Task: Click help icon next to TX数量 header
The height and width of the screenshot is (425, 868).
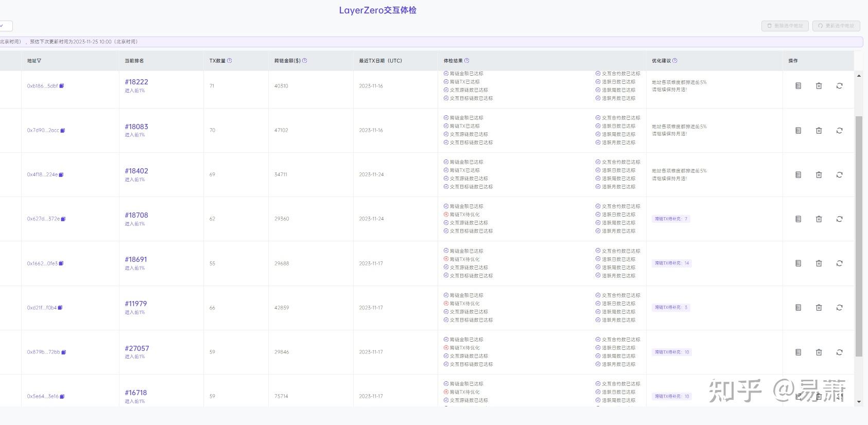Action: pos(230,61)
